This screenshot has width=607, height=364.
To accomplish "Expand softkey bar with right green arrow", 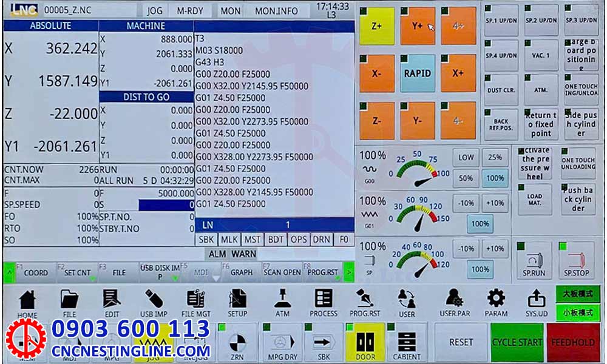I will [x=349, y=272].
